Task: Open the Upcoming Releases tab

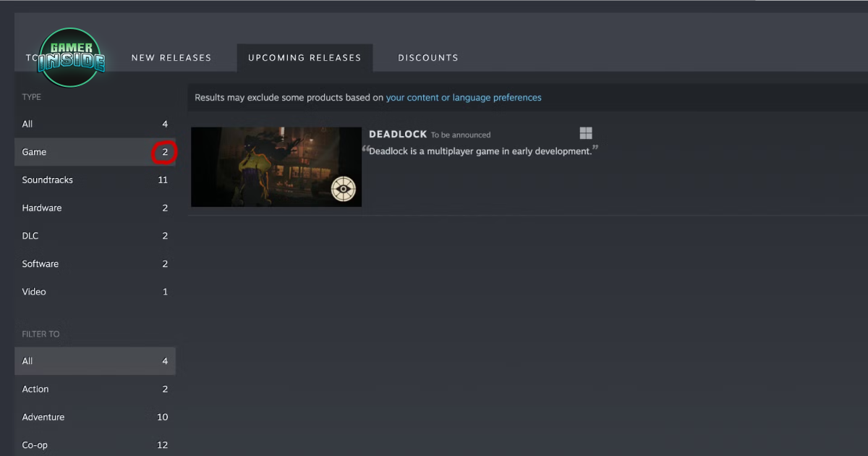Action: tap(305, 57)
